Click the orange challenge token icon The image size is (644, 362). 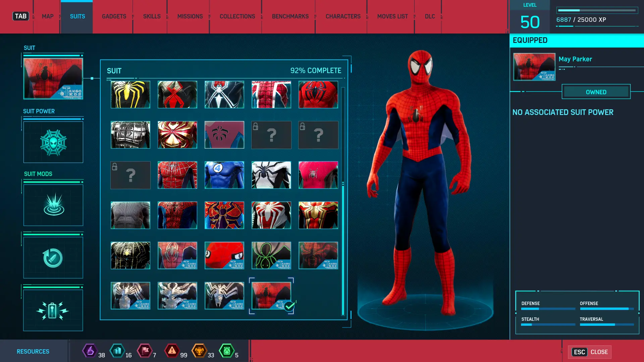click(200, 351)
